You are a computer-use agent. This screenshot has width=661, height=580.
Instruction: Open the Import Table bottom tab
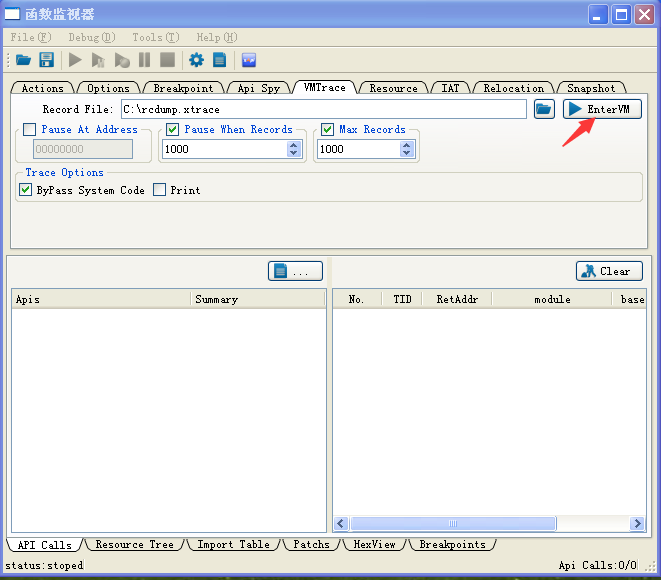[234, 545]
